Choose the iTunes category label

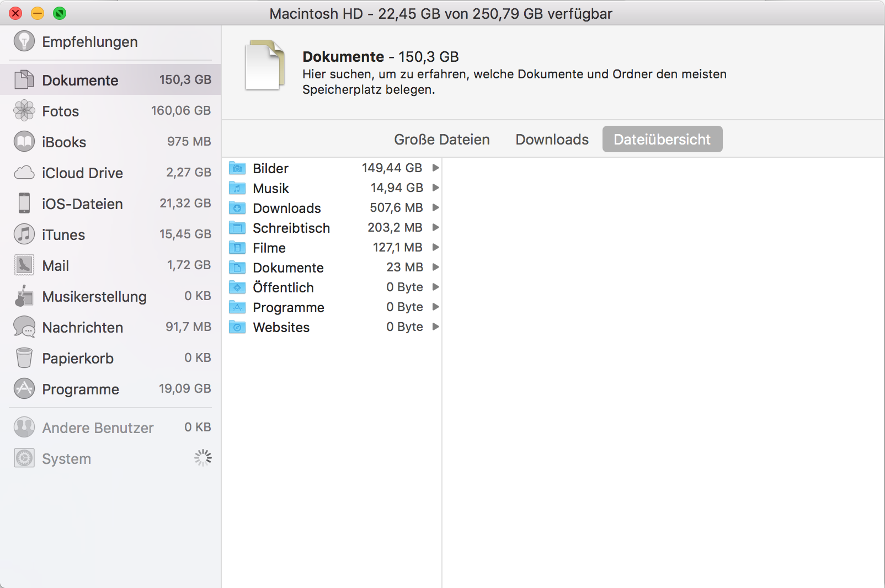point(63,235)
